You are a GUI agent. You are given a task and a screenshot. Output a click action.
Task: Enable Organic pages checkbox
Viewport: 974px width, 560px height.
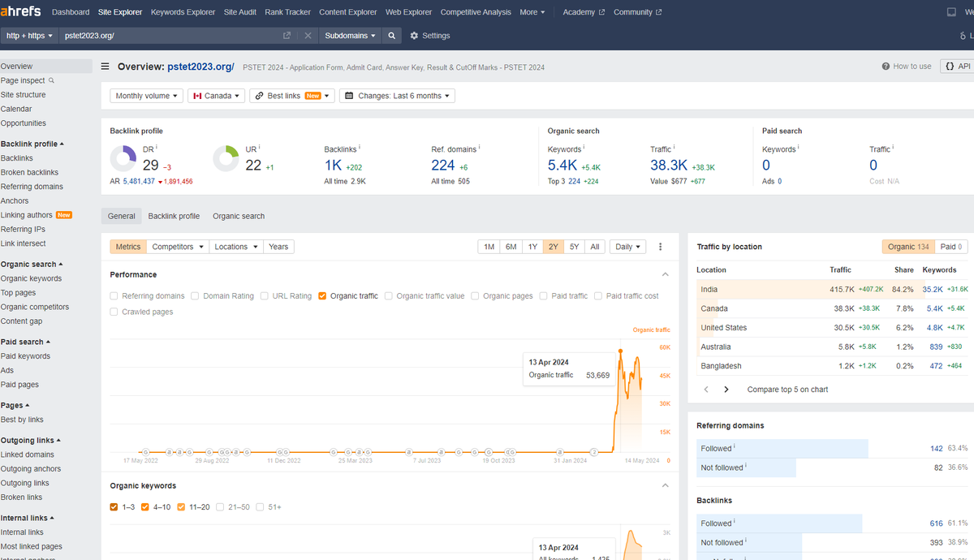(475, 296)
